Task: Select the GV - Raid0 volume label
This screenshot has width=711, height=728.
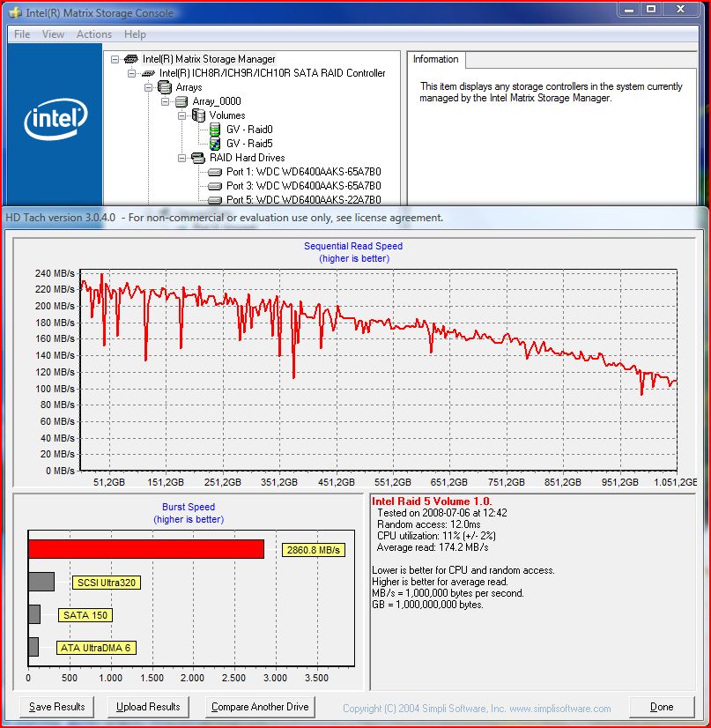Action: pyautogui.click(x=249, y=130)
